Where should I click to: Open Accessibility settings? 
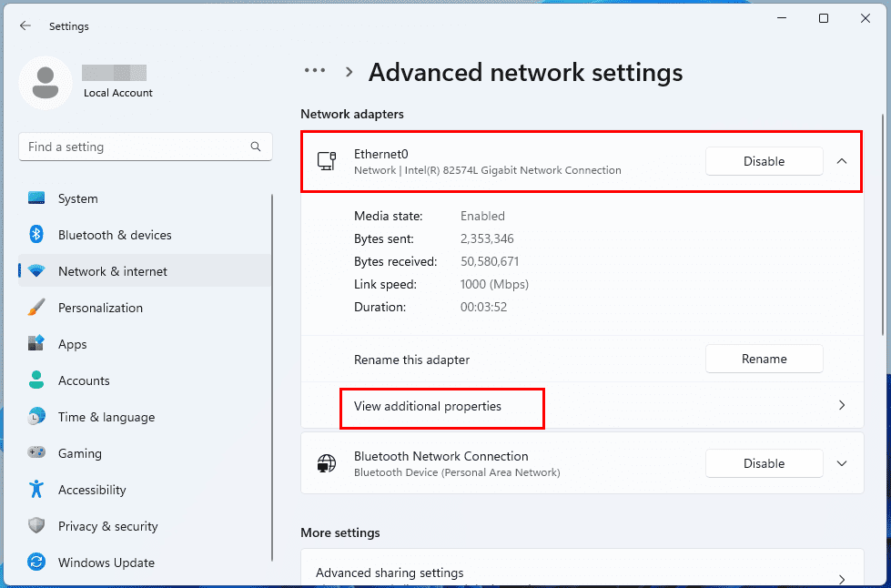point(145,489)
